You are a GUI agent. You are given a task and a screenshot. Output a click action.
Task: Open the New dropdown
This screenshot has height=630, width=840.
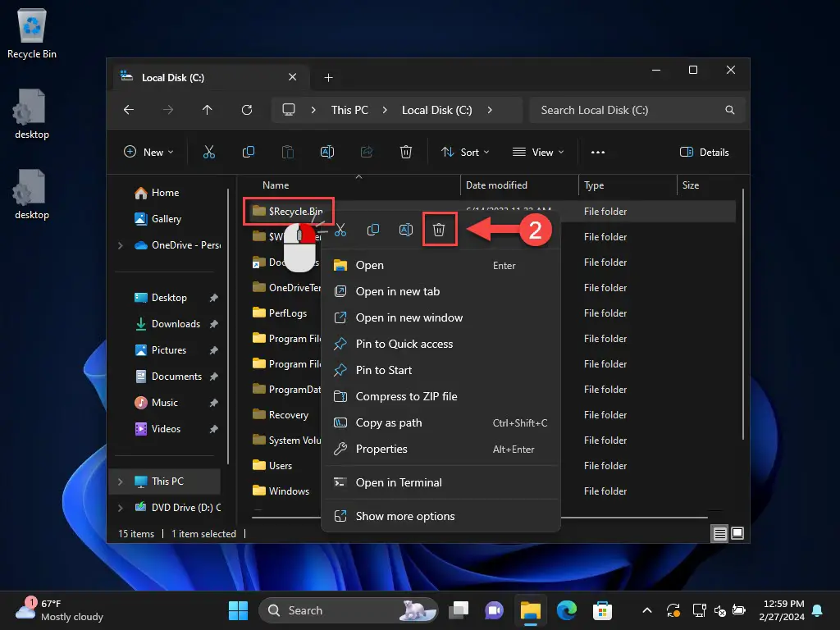[x=148, y=152]
